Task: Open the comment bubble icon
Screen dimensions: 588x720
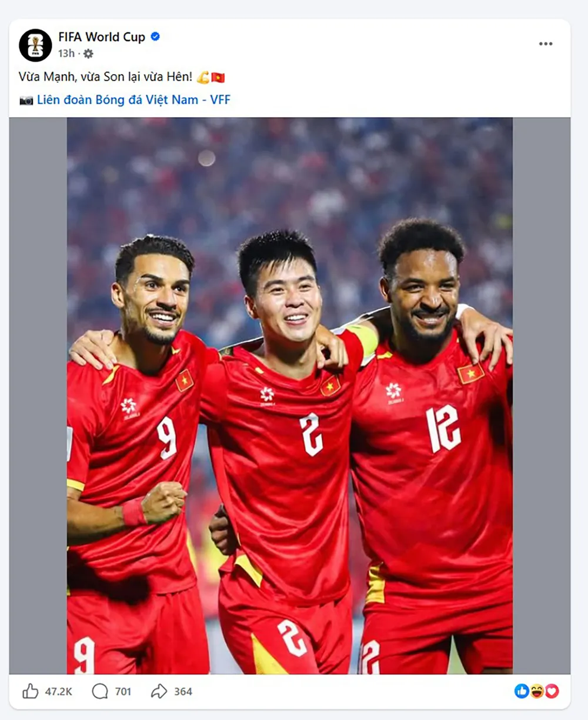Action: pyautogui.click(x=100, y=691)
